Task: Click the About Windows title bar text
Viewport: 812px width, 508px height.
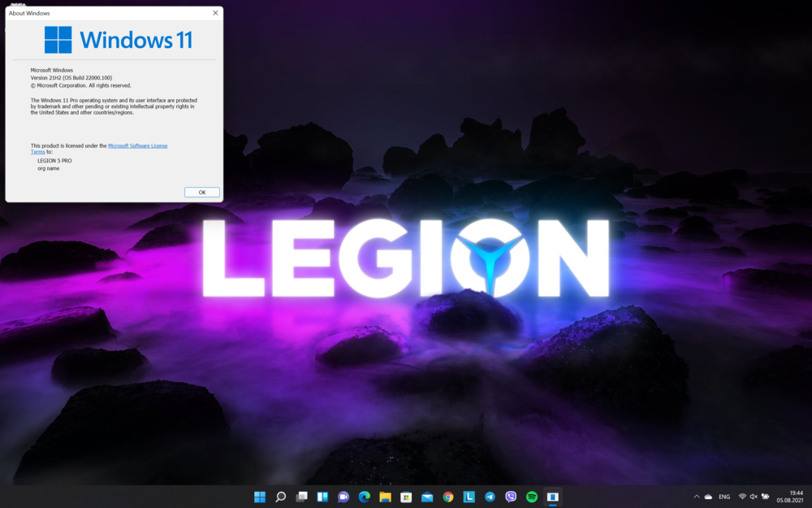Action: coord(29,13)
